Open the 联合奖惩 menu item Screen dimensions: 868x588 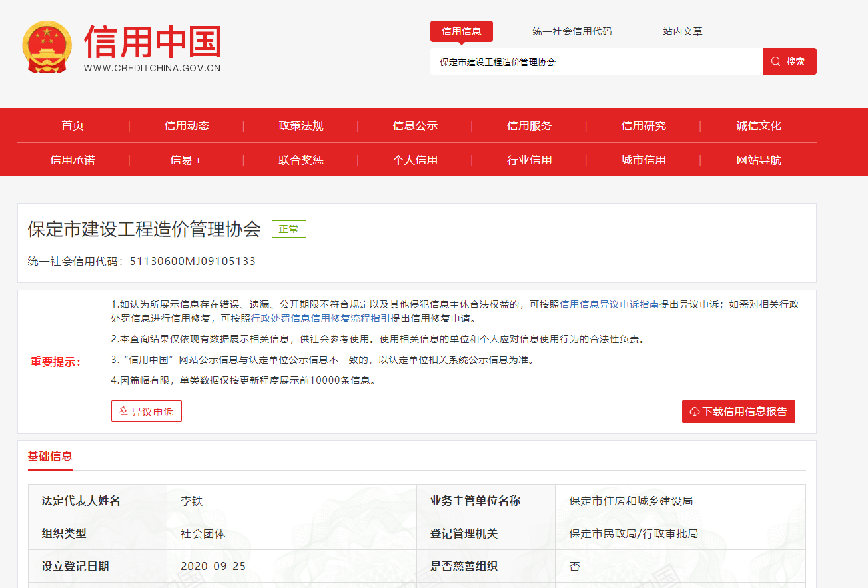tap(301, 160)
